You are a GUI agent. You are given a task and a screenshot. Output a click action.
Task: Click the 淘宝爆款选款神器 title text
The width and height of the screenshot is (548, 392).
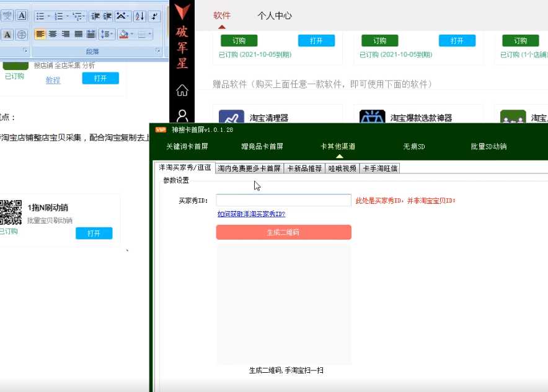coord(421,118)
